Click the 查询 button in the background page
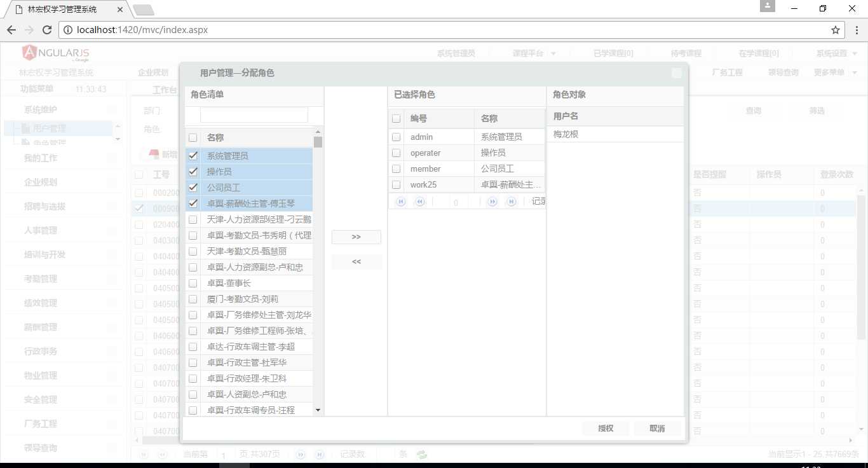 754,111
